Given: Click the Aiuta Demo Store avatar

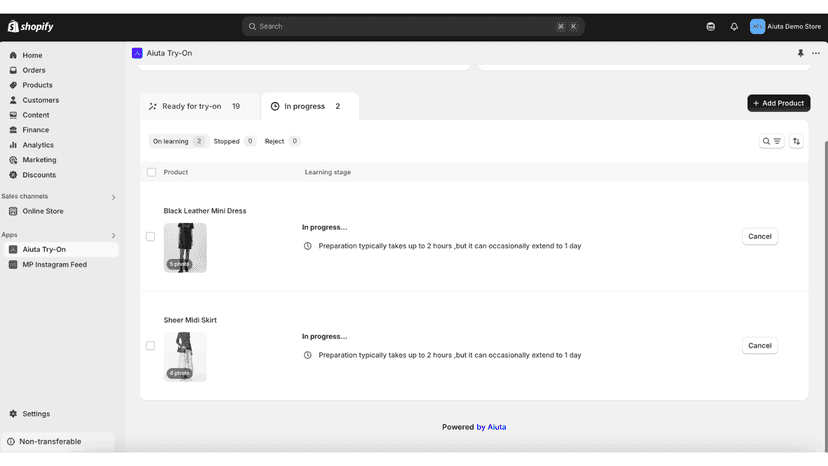Looking at the screenshot, I should [x=757, y=26].
